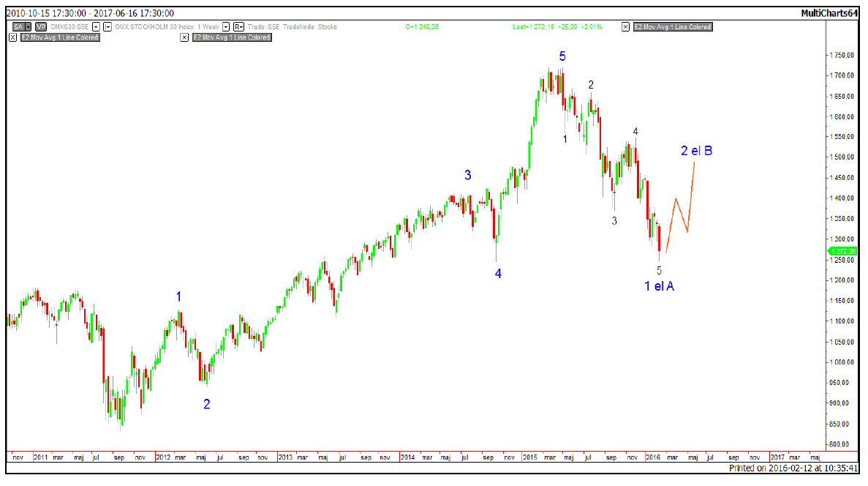Open the dropdown right after OMXS30.SSE symbol
Viewport: 868px width, 486px height.
[96, 26]
